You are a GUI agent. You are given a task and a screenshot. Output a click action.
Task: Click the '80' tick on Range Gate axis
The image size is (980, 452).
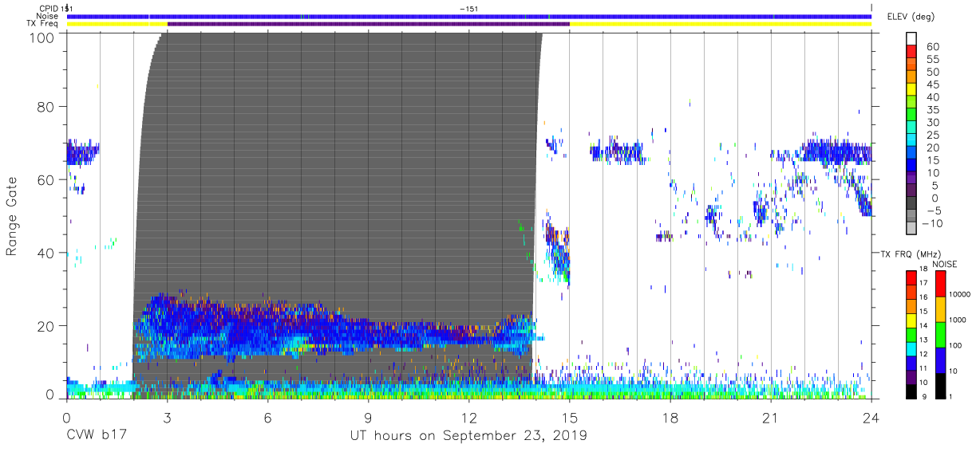coord(47,107)
